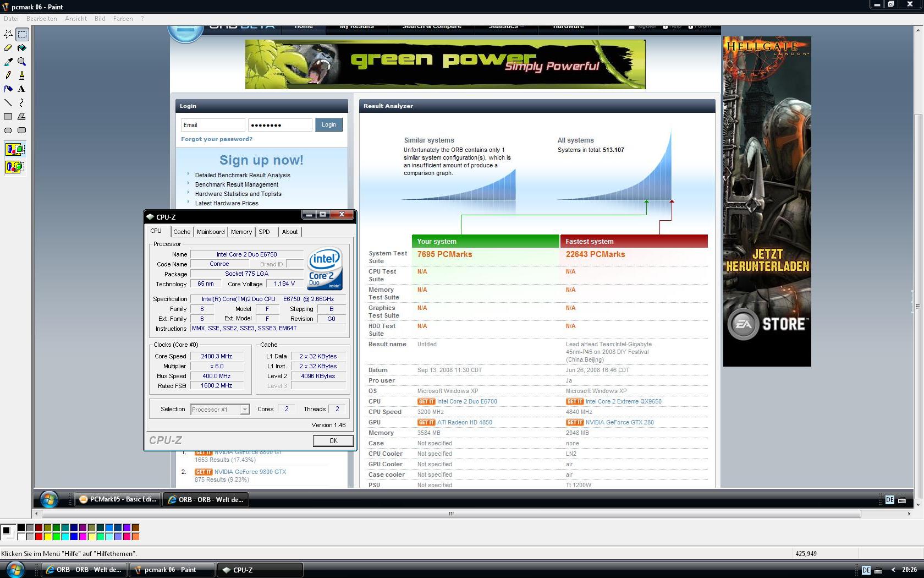Select the Rounded Rectangle tool
Image resolution: width=924 pixels, height=578 pixels.
tap(22, 130)
